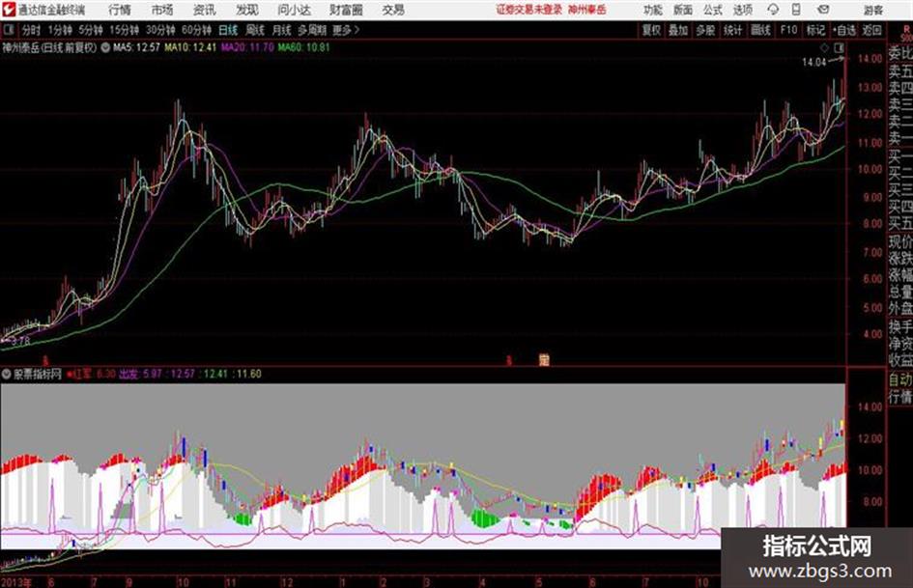Viewport: 913px width, 588px height.
Task: Click the 复权 toolbar button
Action: coord(651,30)
